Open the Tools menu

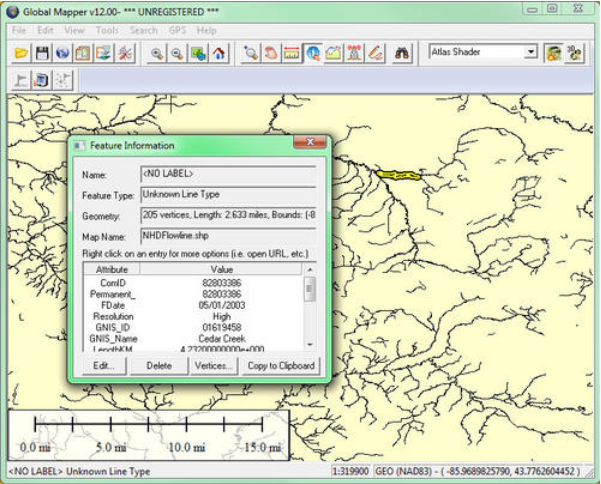107,30
